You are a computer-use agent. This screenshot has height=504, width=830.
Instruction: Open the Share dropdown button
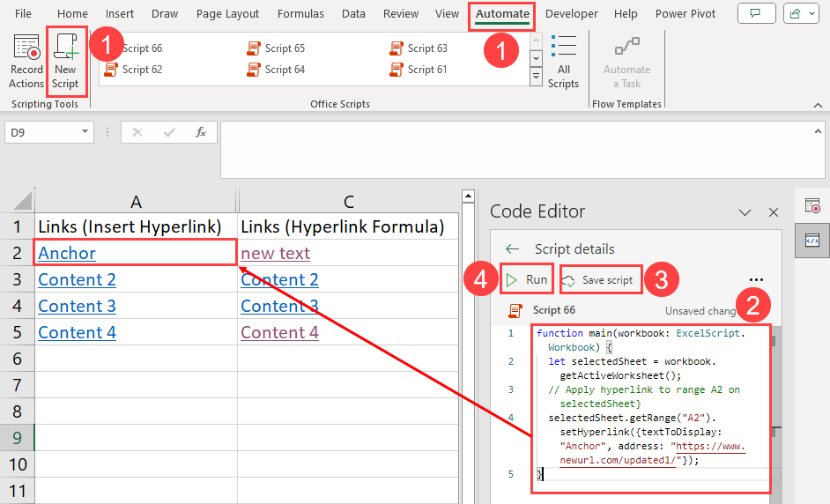[x=802, y=14]
